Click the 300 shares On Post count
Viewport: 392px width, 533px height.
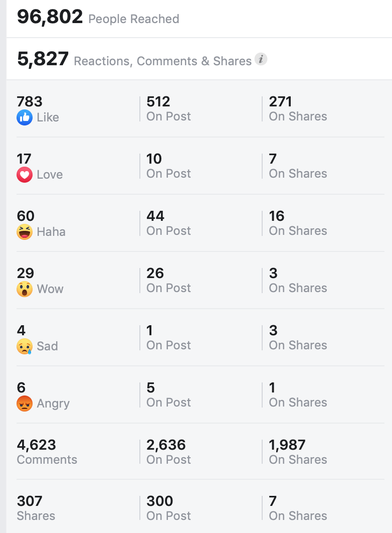159,501
